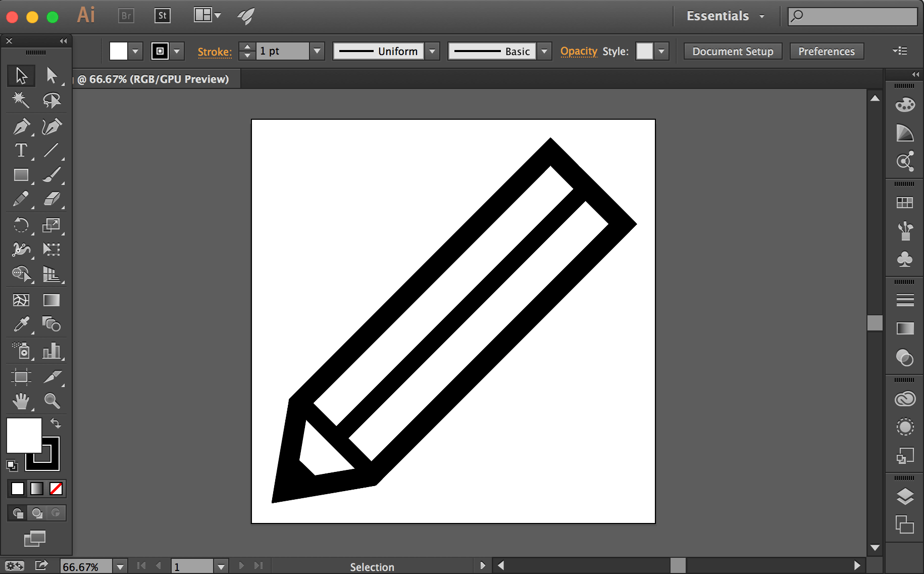Enable Draw Behind mode
The height and width of the screenshot is (574, 924).
[x=37, y=513]
